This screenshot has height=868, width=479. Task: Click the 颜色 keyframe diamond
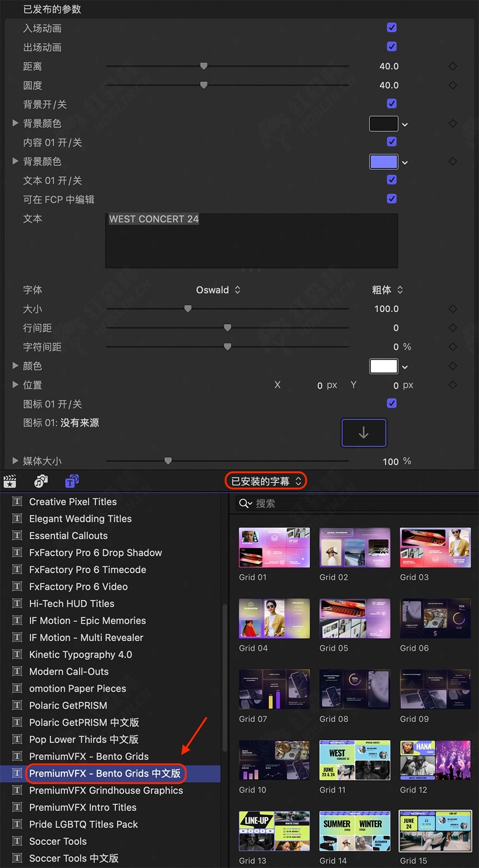click(x=453, y=366)
